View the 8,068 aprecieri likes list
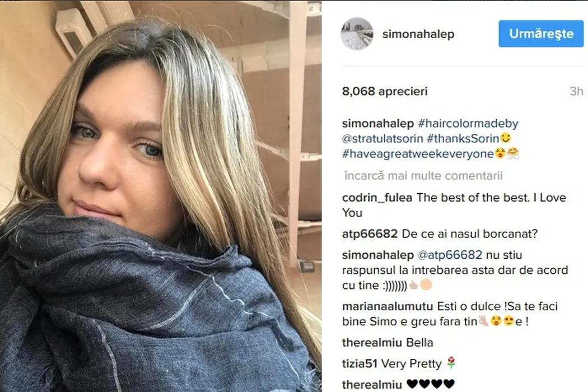The width and height of the screenshot is (588, 392). (385, 91)
